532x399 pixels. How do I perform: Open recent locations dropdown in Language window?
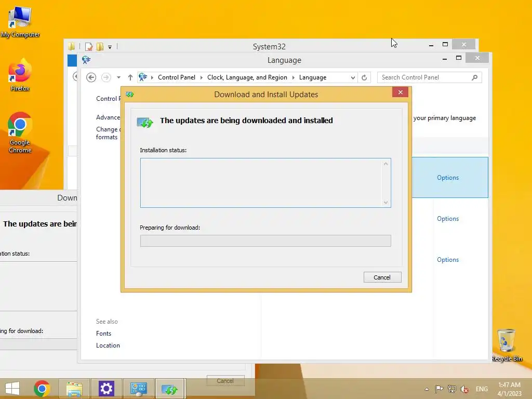119,77
